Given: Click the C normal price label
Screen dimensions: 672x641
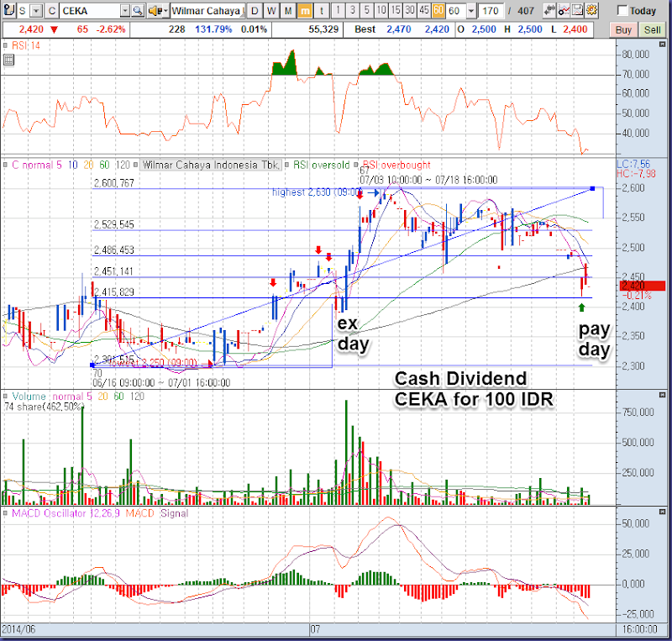Looking at the screenshot, I should coord(32,165).
